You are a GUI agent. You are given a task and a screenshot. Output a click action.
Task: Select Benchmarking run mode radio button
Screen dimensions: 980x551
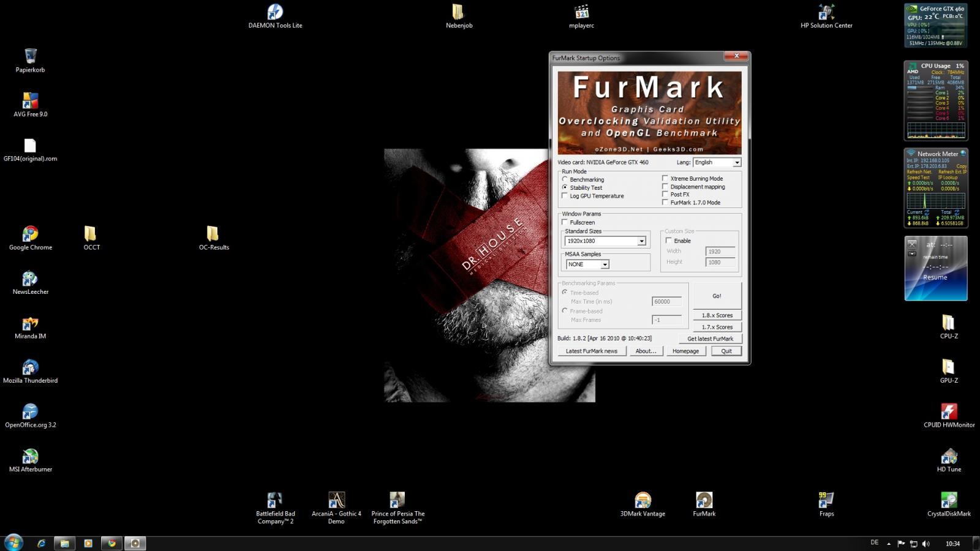[x=565, y=179]
